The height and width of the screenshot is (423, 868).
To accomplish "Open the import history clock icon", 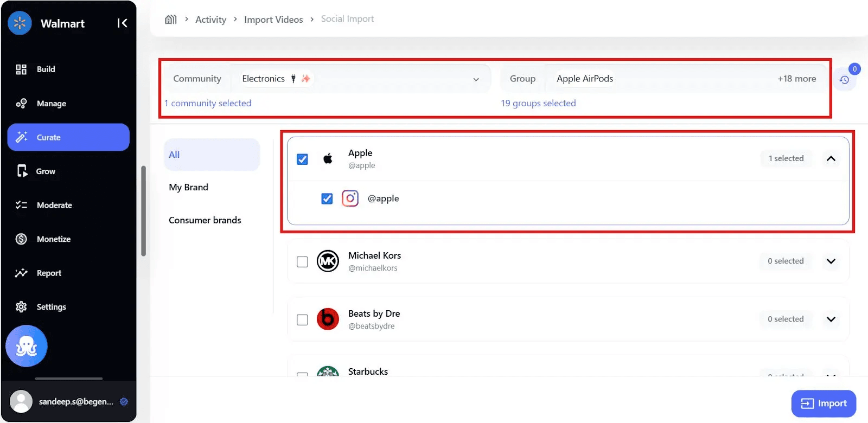I will point(844,80).
